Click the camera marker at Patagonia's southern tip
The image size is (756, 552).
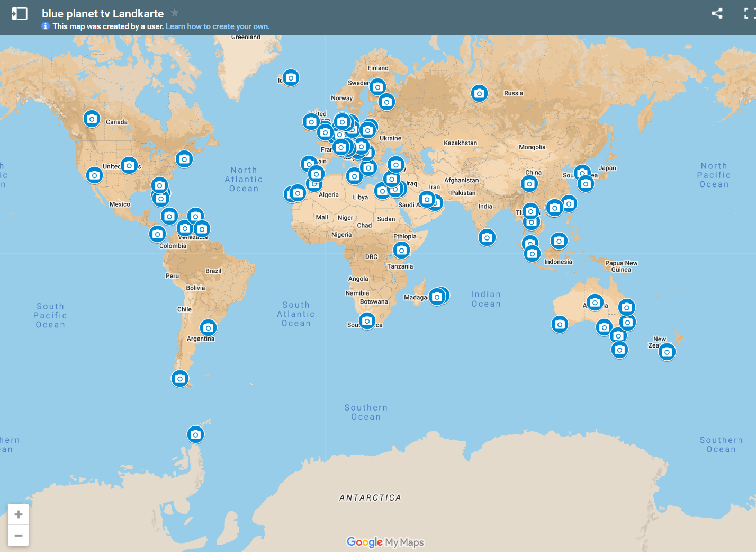coord(180,378)
